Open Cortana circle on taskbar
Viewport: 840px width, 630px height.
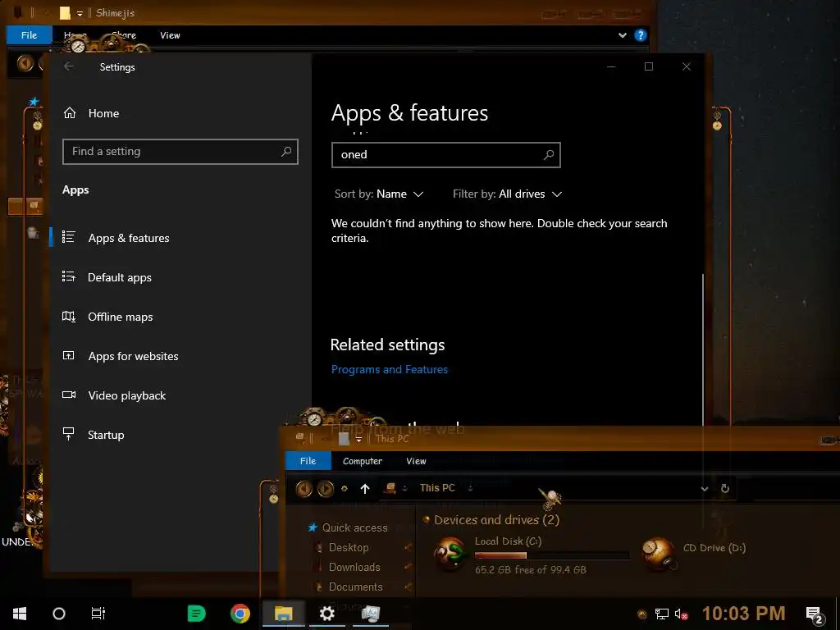(x=59, y=614)
